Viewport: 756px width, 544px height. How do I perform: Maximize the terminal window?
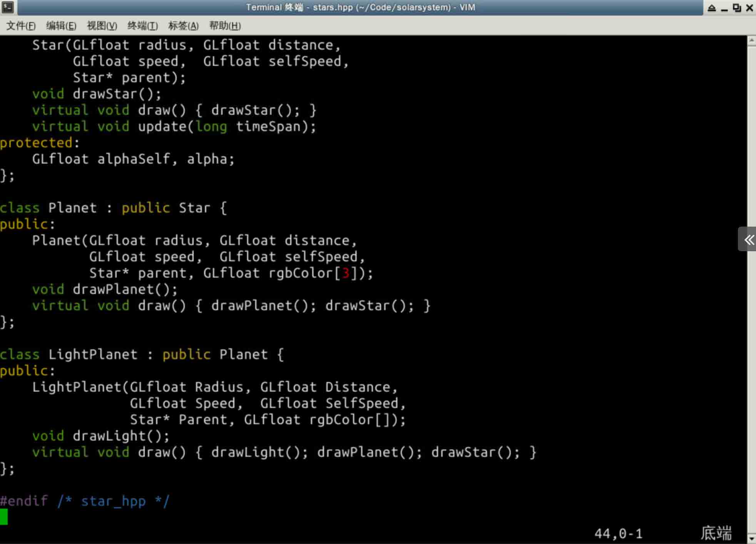coord(737,7)
